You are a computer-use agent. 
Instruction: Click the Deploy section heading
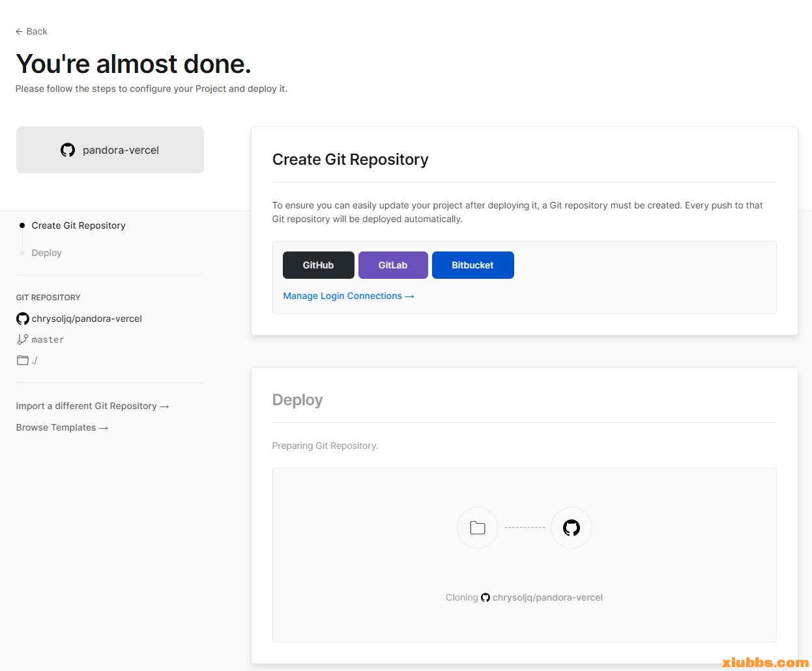point(297,400)
